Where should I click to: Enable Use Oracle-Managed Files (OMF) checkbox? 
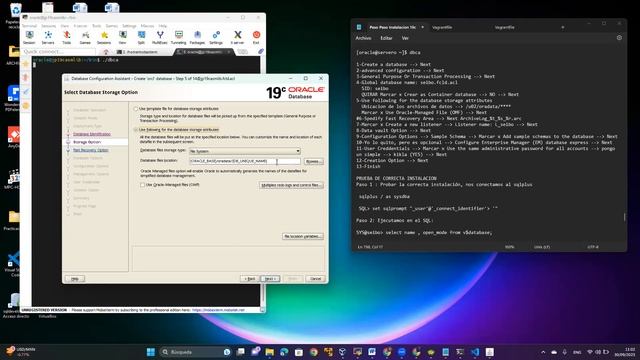[x=142, y=185]
